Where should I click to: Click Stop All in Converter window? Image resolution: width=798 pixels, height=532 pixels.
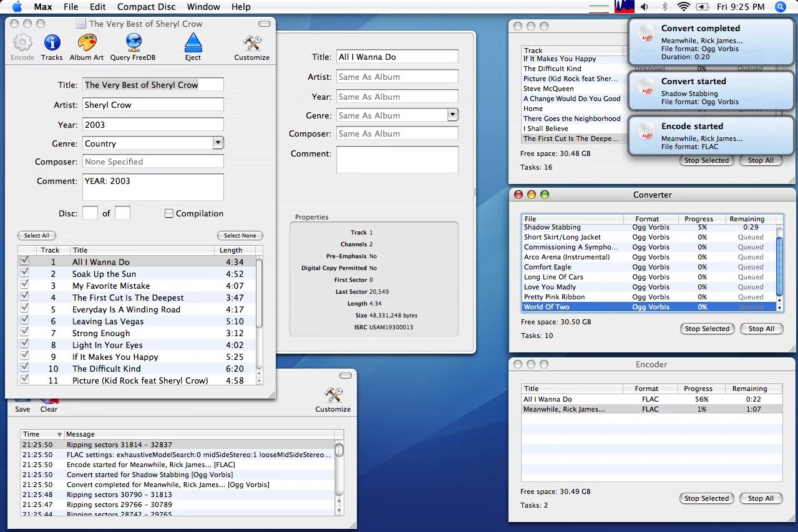(761, 329)
